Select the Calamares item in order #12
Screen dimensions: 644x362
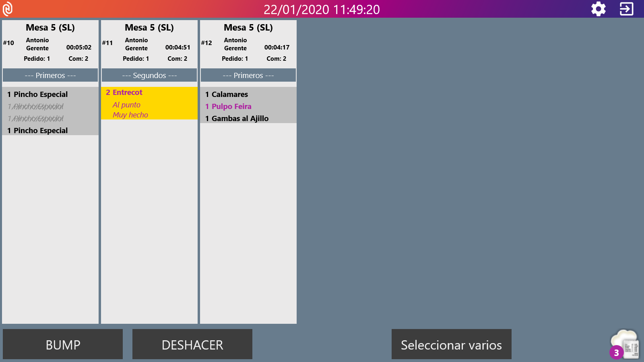pos(229,95)
